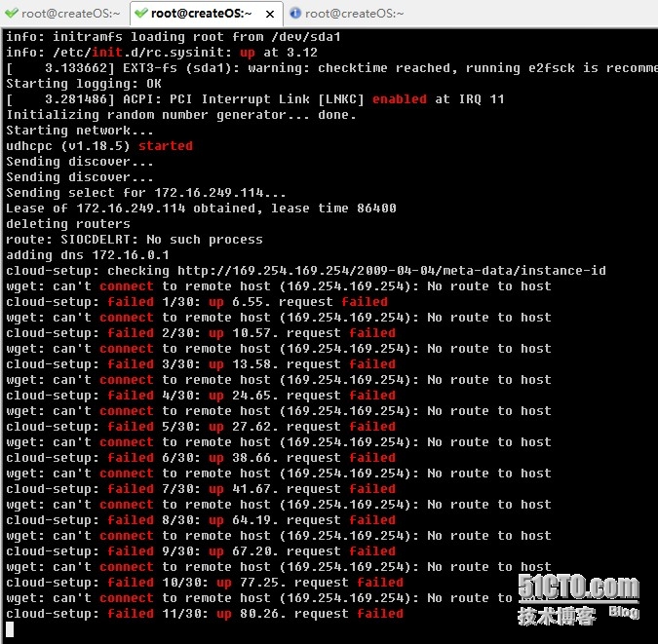The width and height of the screenshot is (658, 644).
Task: Switch to the first root@createOS tab
Action: pyautogui.click(x=68, y=14)
